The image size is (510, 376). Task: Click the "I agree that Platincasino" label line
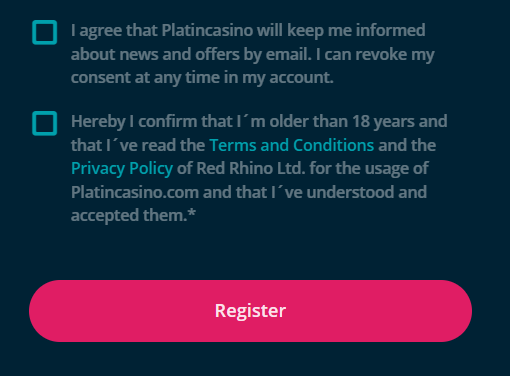pos(248,31)
